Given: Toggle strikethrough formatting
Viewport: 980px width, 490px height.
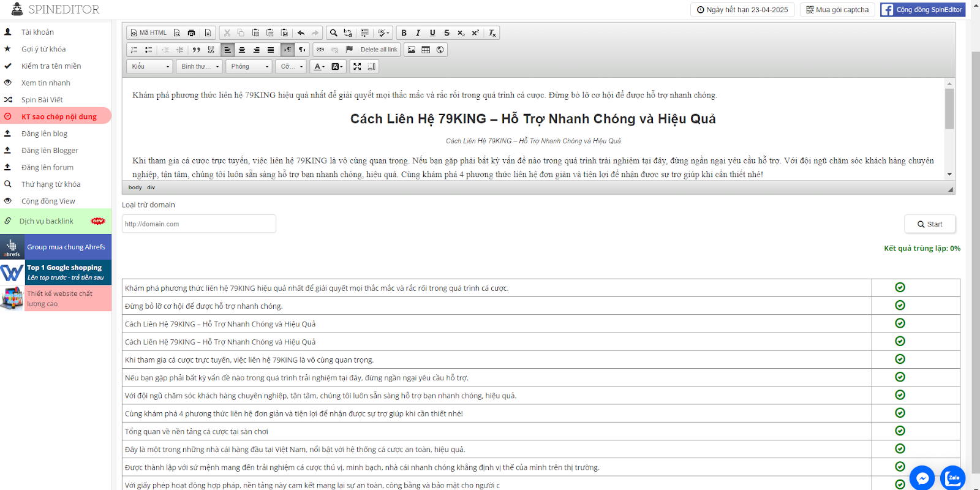Looking at the screenshot, I should [x=447, y=33].
